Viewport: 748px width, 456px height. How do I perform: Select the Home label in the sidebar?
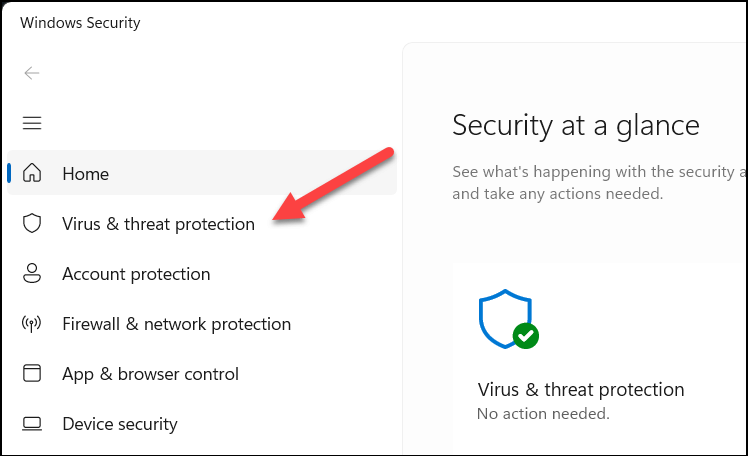tap(85, 174)
